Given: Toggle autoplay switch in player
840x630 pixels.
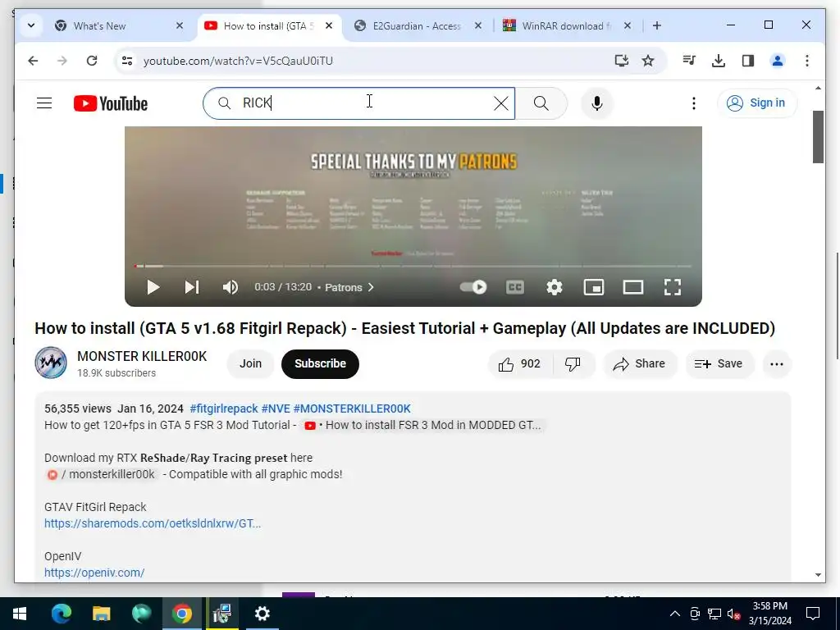Looking at the screenshot, I should 473,287.
